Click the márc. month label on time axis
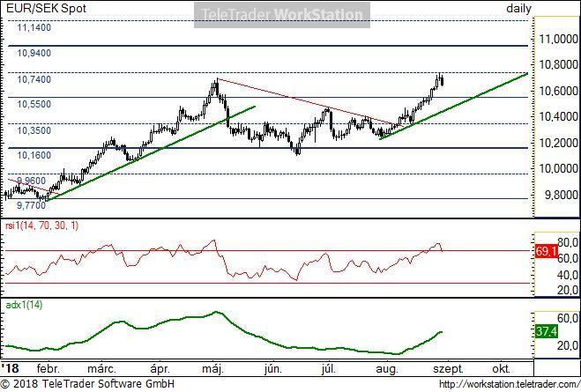The height and width of the screenshot is (392, 581). click(101, 369)
